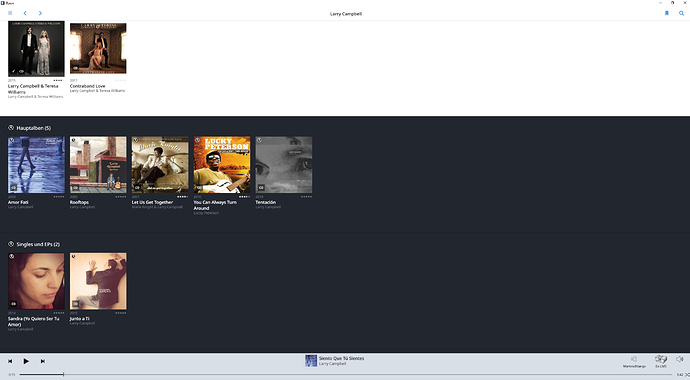The height and width of the screenshot is (380, 690).
Task: Open the Rooftops album cover
Action: click(x=98, y=164)
